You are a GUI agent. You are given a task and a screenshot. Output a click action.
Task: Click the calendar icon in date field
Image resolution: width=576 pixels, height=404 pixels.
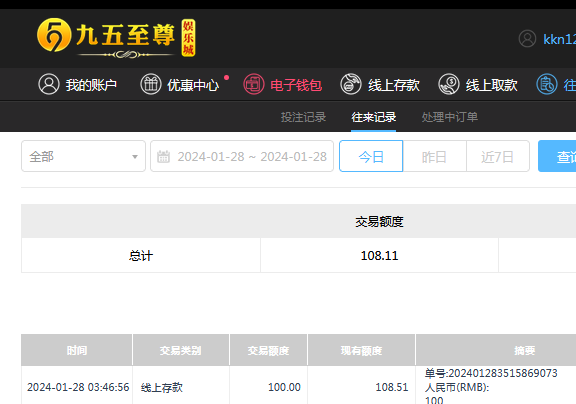pyautogui.click(x=163, y=156)
